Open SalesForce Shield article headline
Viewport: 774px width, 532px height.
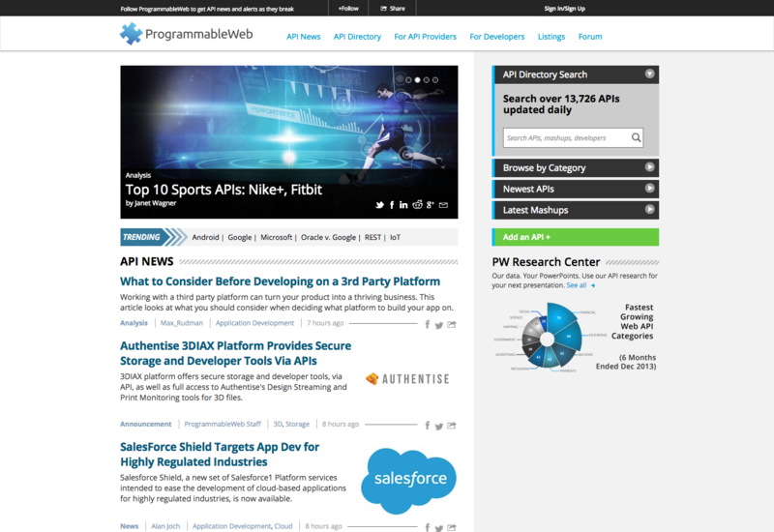220,455
